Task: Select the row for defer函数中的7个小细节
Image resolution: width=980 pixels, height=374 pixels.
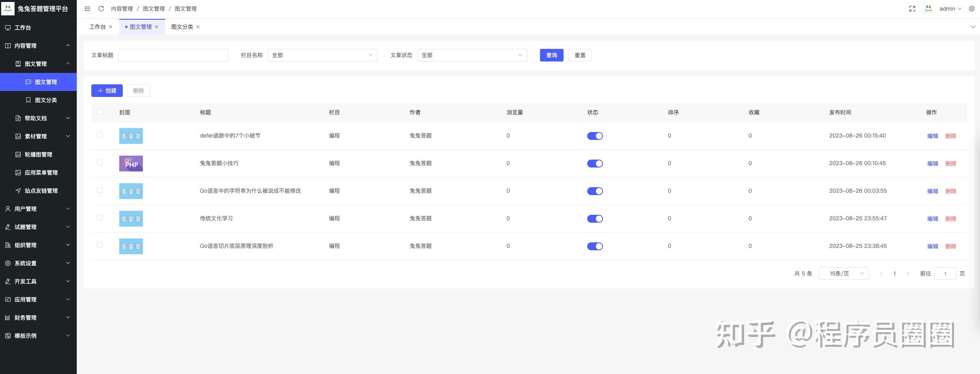Action: [100, 135]
